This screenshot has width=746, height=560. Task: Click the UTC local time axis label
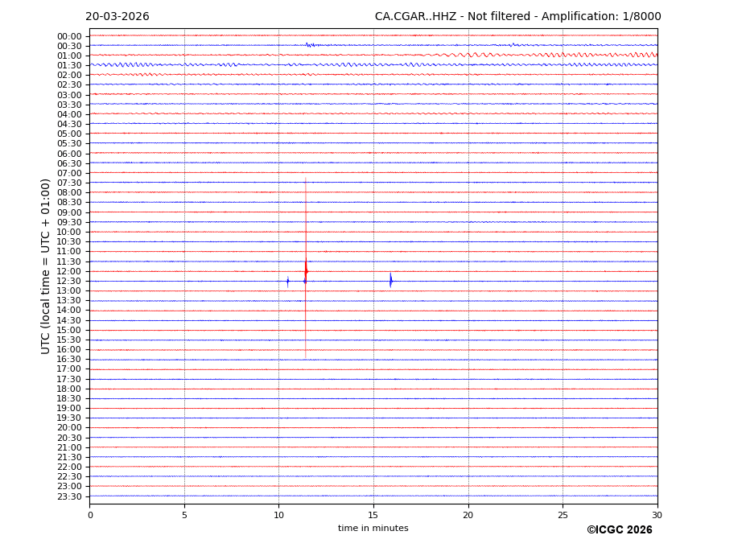pos(46,266)
